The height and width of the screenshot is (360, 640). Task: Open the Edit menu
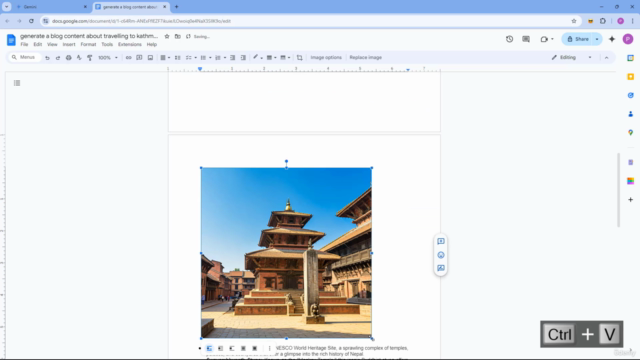[x=38, y=44]
